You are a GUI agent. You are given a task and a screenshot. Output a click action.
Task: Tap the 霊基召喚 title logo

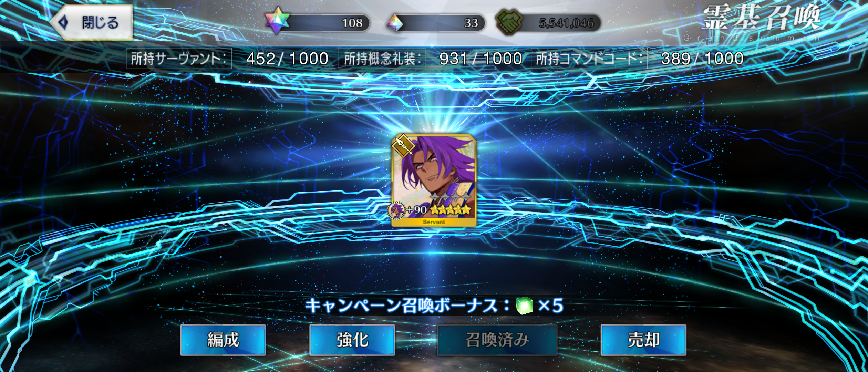coord(761,21)
